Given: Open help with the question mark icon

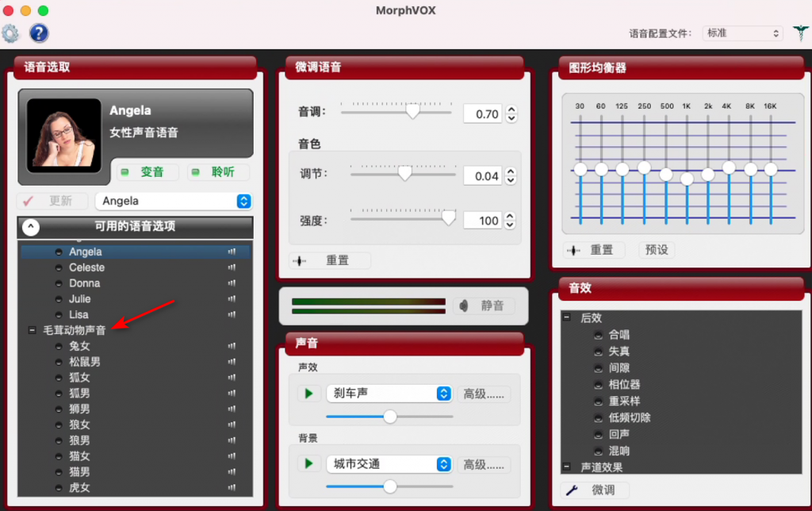Looking at the screenshot, I should (39, 33).
